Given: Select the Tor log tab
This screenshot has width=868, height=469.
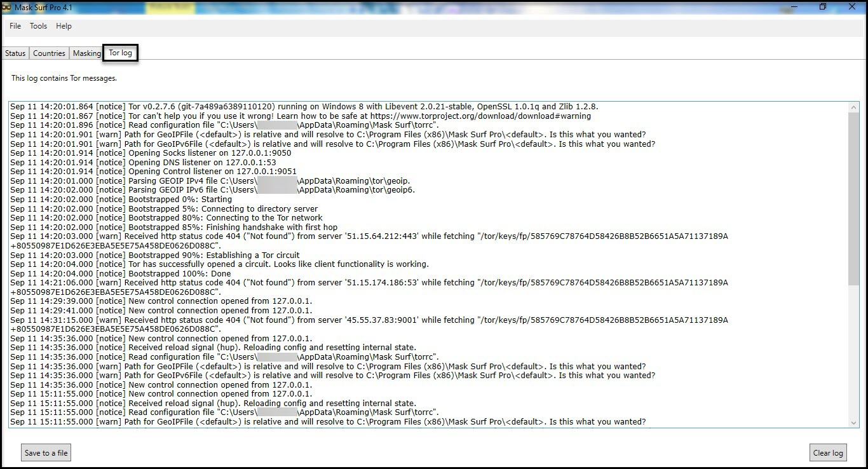Looking at the screenshot, I should pyautogui.click(x=120, y=53).
